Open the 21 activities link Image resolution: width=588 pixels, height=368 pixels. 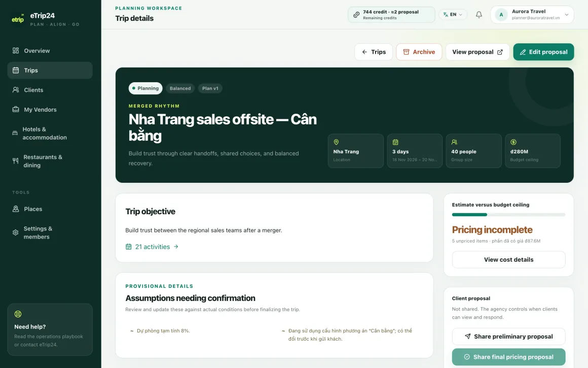point(152,247)
